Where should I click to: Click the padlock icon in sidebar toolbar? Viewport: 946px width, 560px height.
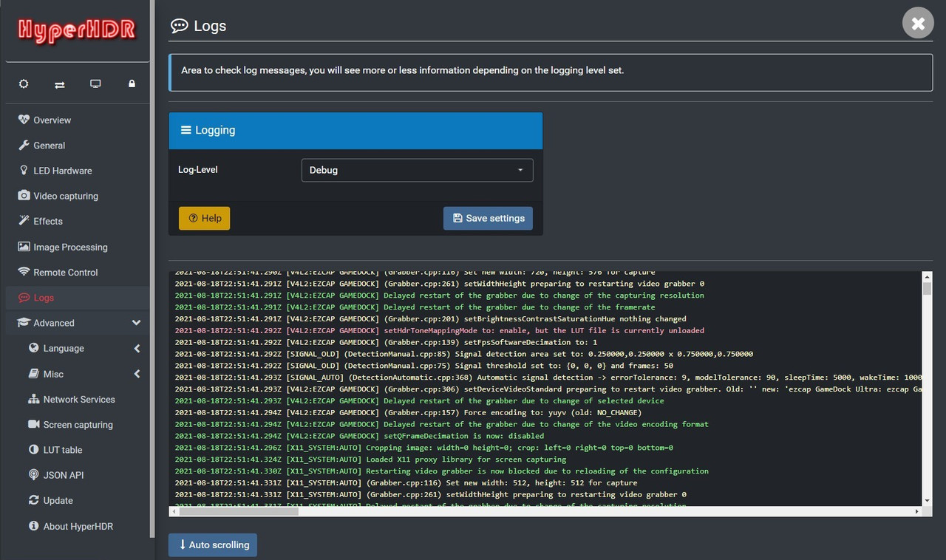click(132, 84)
